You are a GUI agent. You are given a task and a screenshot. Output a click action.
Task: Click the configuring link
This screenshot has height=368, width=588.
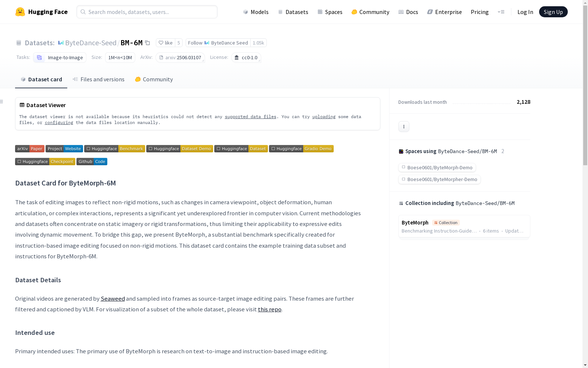pyautogui.click(x=59, y=123)
